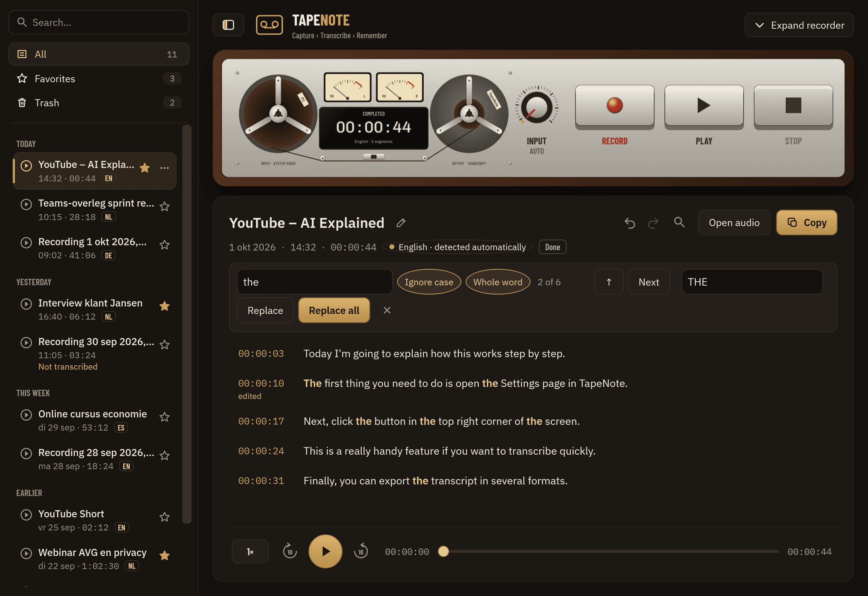Skip forward 10 seconds
This screenshot has height=596, width=868.
361,551
